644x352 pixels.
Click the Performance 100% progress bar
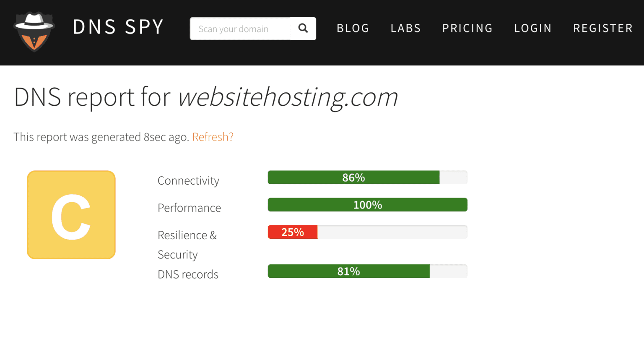(367, 204)
